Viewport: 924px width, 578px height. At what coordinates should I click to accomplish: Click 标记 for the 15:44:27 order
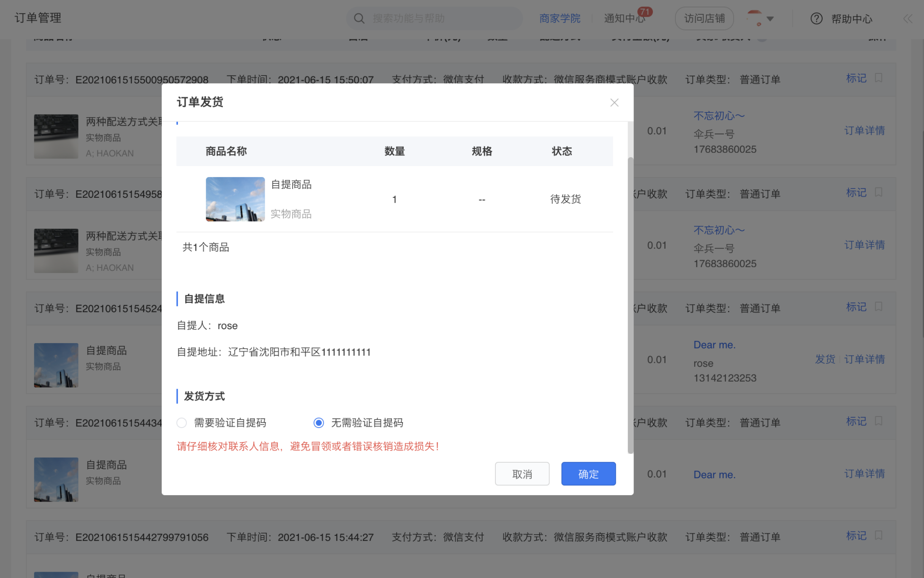pyautogui.click(x=856, y=536)
